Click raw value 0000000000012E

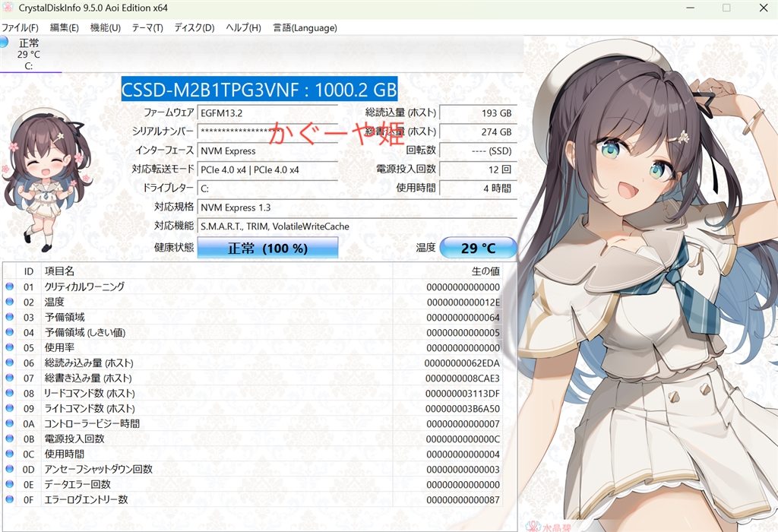click(x=463, y=302)
